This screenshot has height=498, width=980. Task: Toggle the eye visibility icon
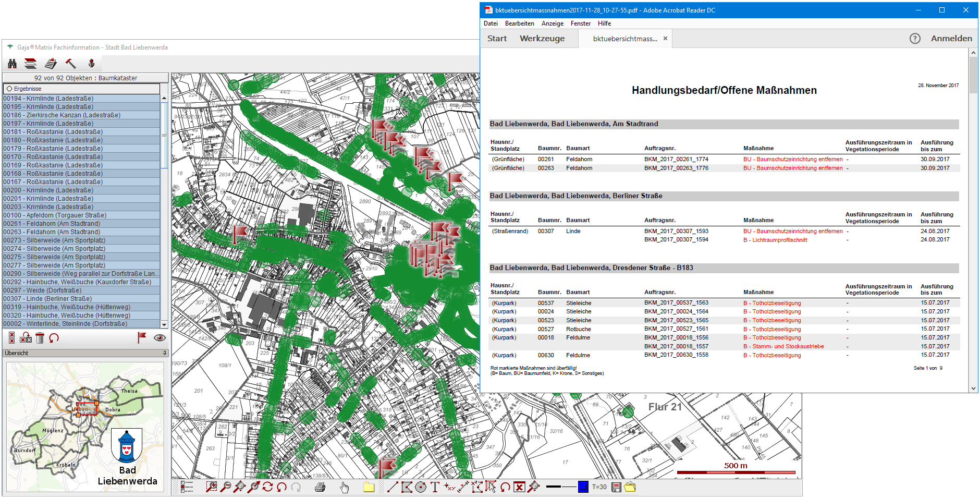[160, 338]
